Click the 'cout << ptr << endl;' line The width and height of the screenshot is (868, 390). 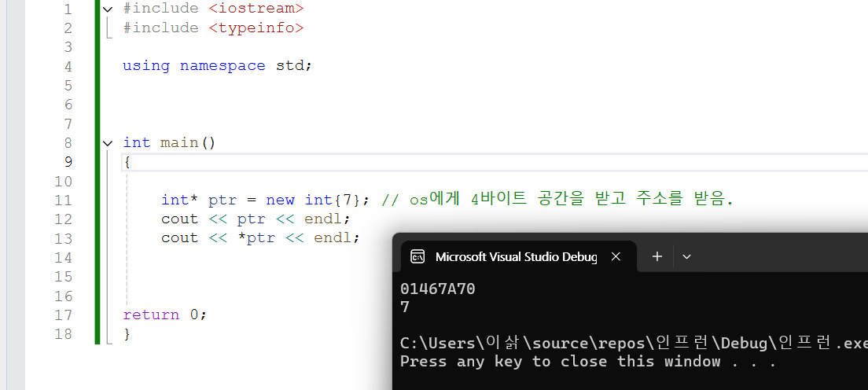point(256,219)
